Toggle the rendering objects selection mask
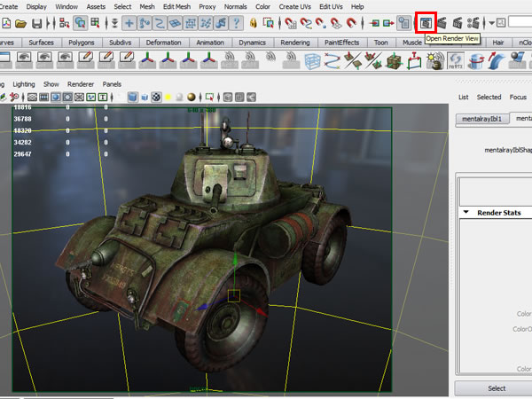532x399 pixels. click(221, 23)
